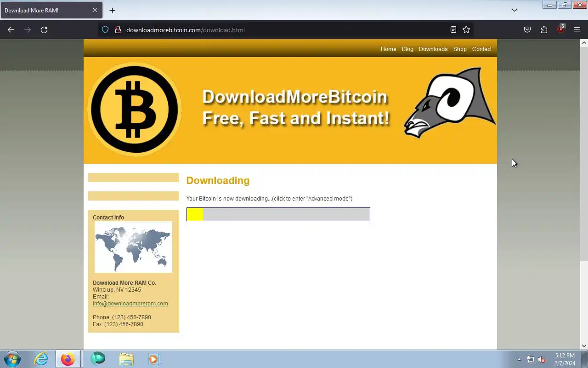Click the ram head mascot image

(x=450, y=102)
